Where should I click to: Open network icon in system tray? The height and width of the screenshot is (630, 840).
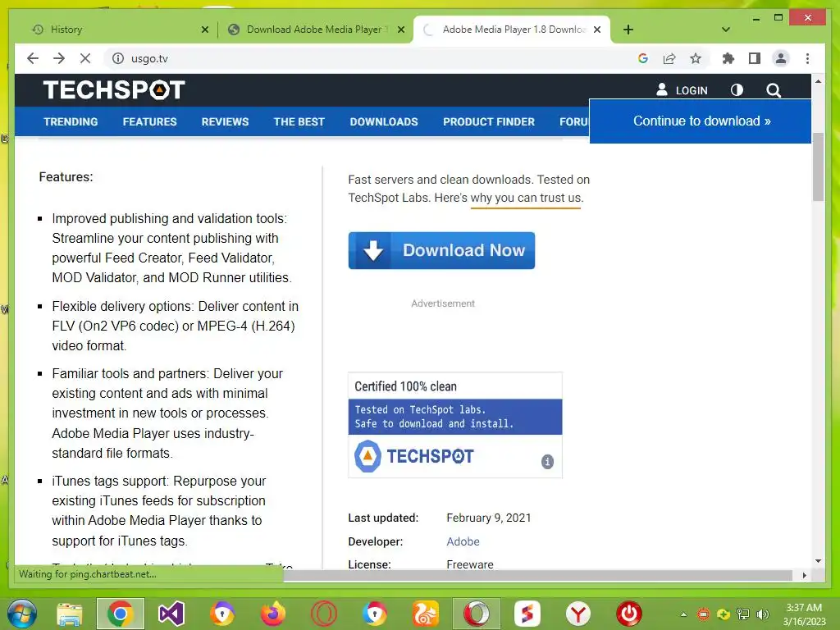(x=743, y=614)
